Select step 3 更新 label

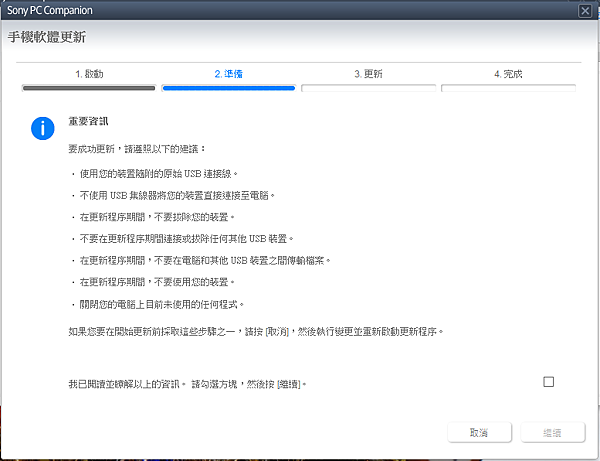368,74
